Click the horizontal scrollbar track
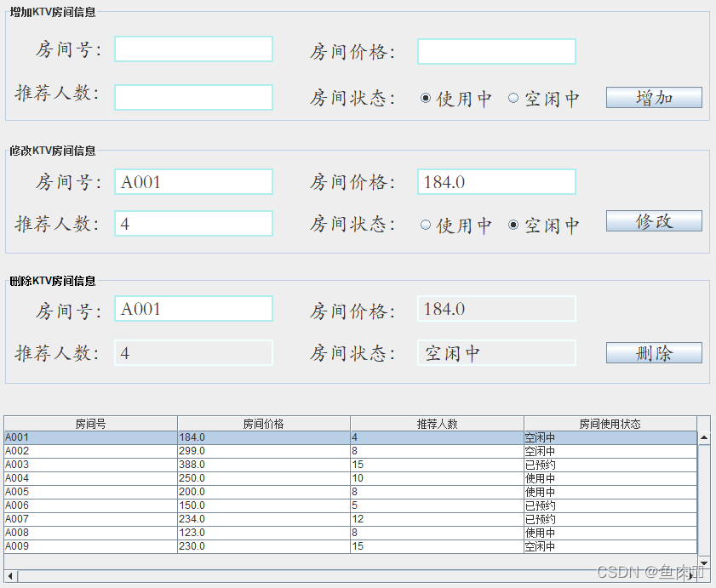 pyautogui.click(x=352, y=576)
